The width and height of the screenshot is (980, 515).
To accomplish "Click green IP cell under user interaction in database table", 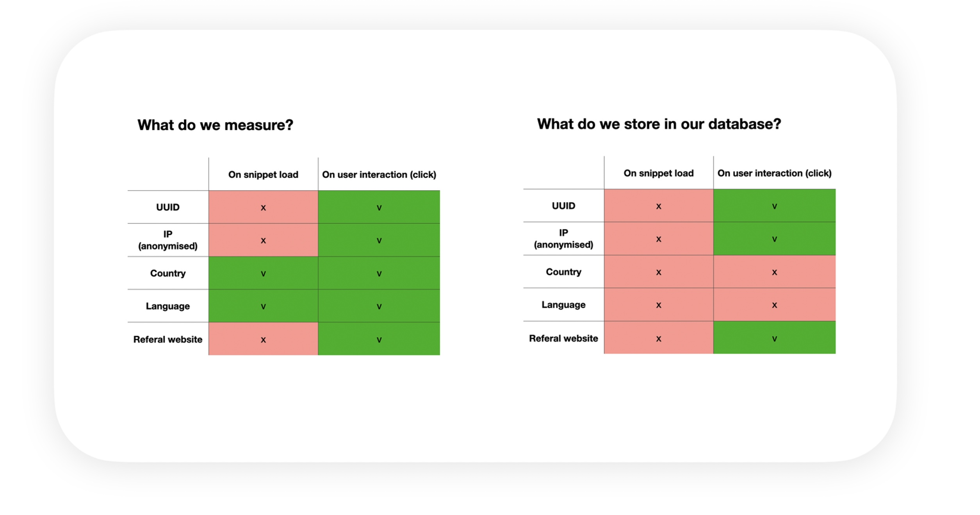I will 774,239.
